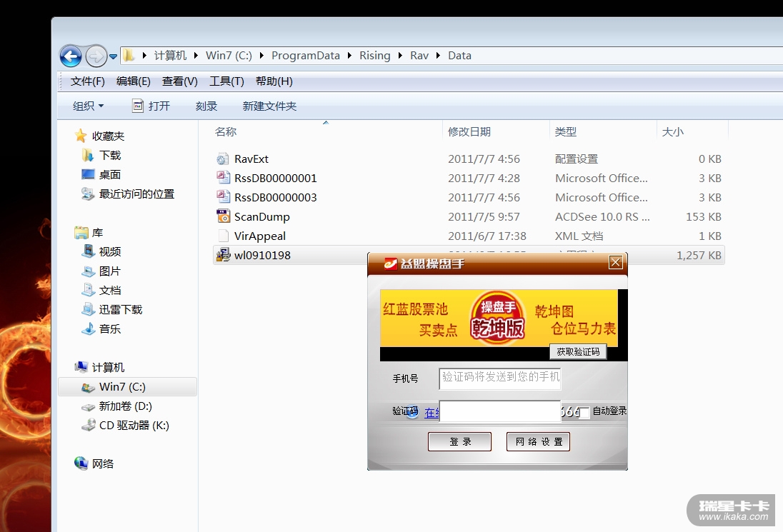This screenshot has width=783, height=532.
Task: Open the 文件(F) menu
Action: tap(87, 81)
